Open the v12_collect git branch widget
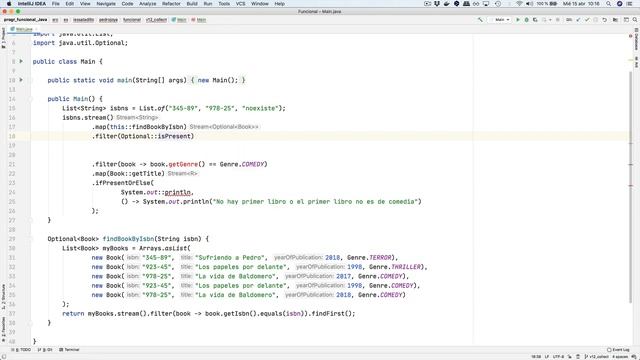 tap(596, 357)
